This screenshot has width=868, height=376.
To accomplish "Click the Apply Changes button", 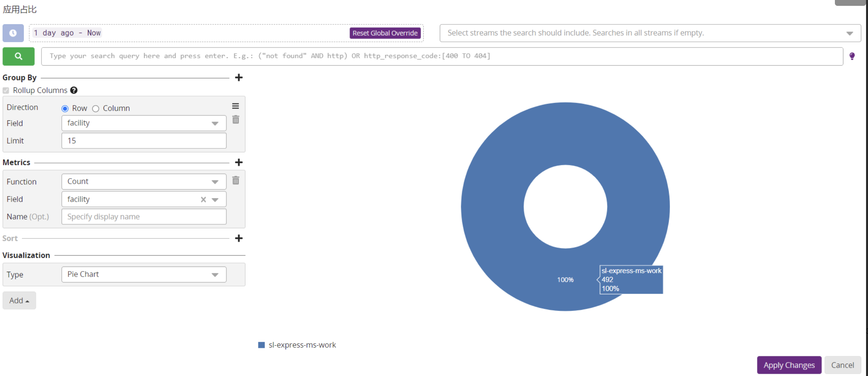I will pos(788,365).
